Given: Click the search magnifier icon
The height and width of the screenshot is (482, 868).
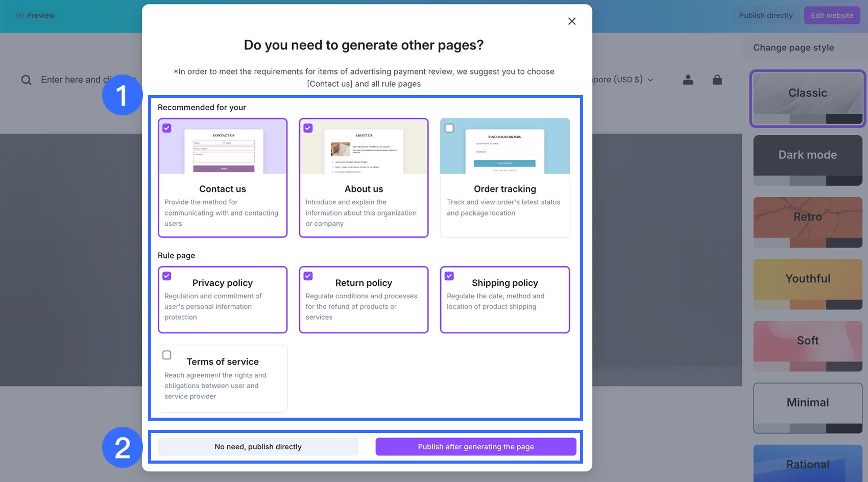Looking at the screenshot, I should (27, 80).
